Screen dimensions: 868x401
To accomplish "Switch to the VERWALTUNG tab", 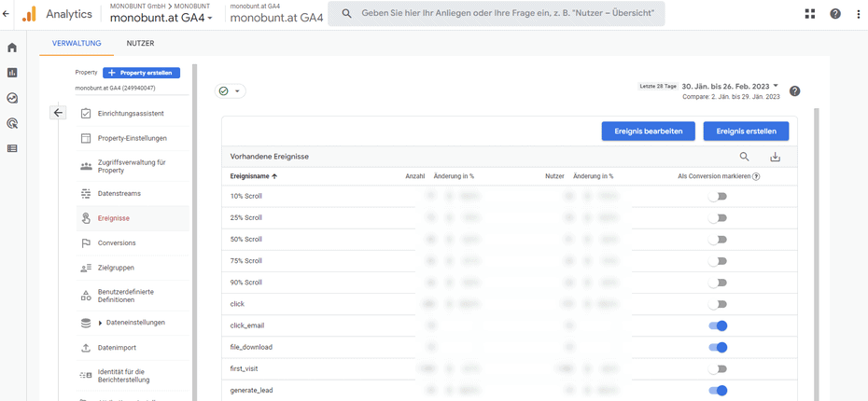I will [77, 43].
